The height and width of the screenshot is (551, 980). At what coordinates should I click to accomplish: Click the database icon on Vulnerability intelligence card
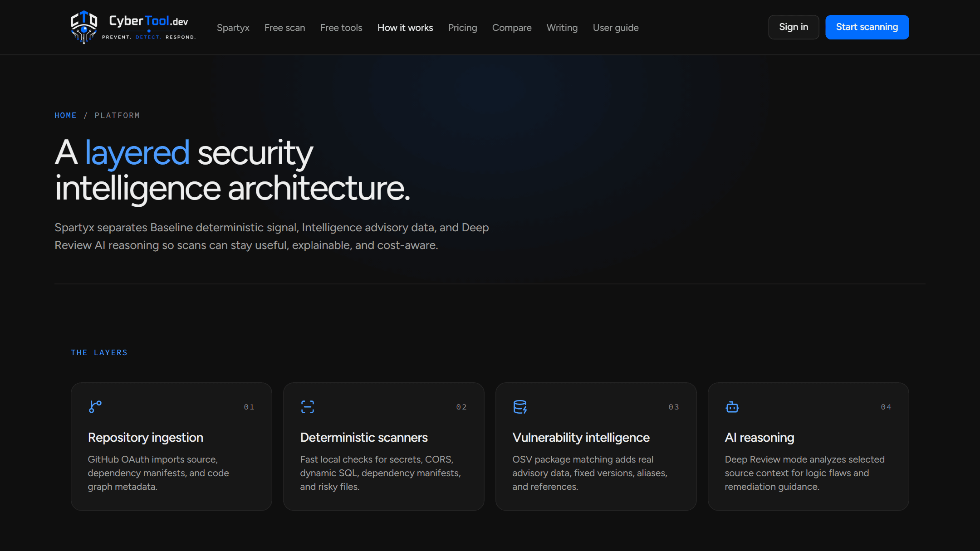point(520,407)
